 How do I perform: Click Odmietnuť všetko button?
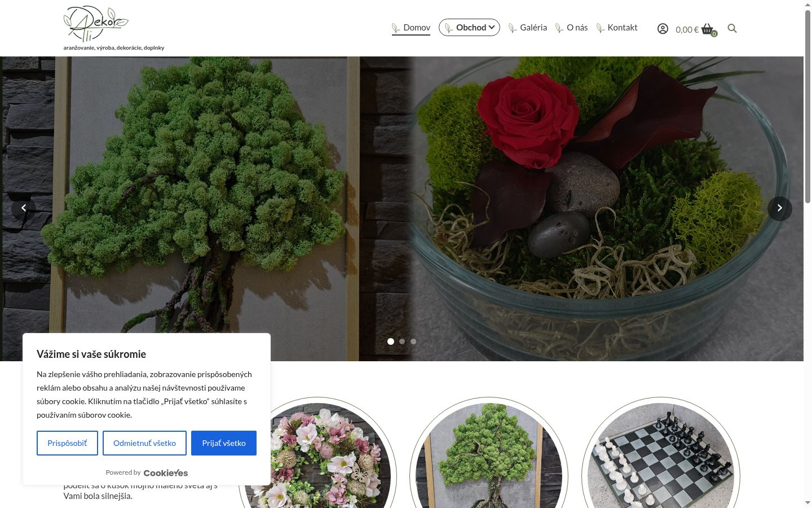coord(144,443)
